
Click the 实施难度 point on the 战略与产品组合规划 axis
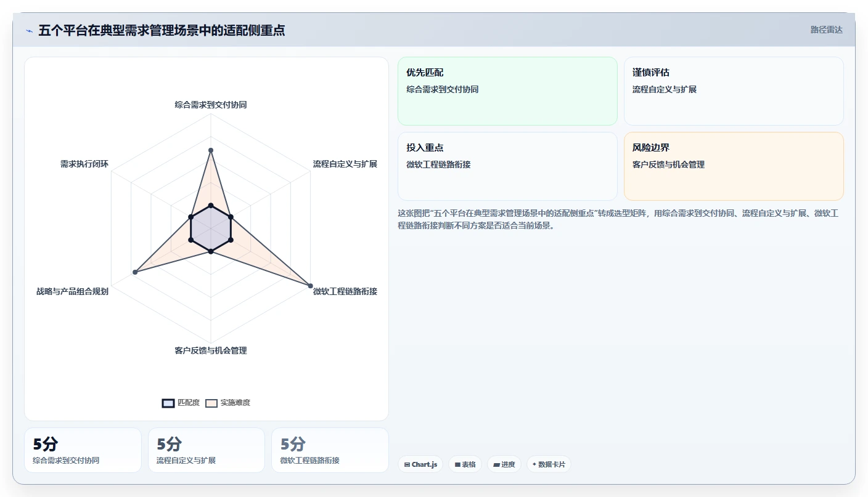[x=135, y=272]
